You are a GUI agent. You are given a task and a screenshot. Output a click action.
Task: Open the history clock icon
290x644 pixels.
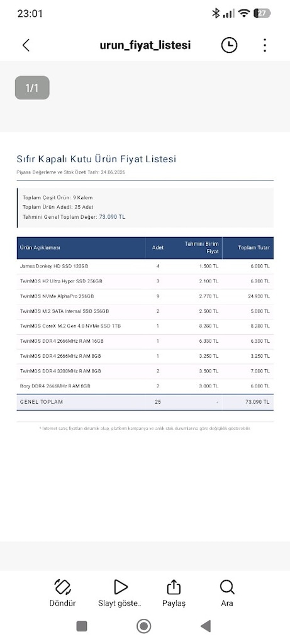229,45
